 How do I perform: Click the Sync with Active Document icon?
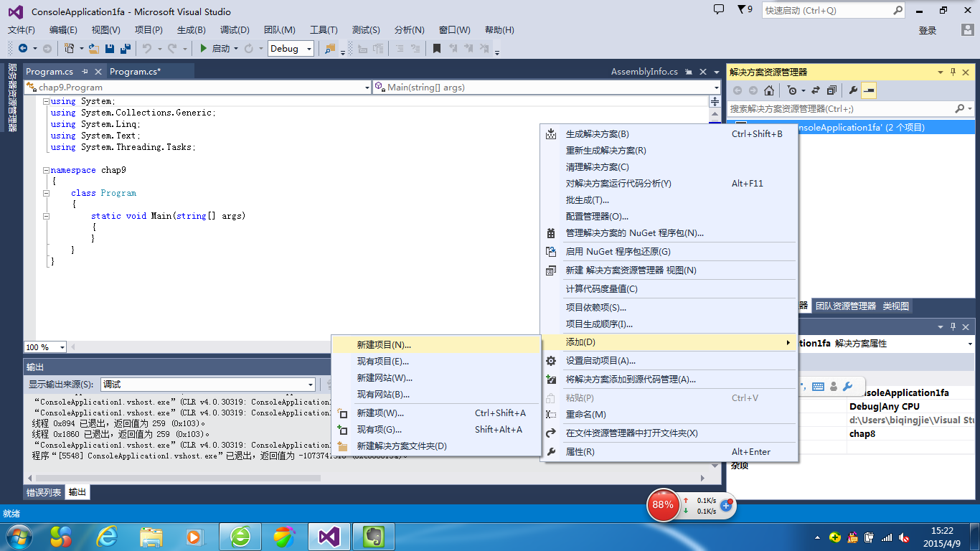tap(816, 90)
